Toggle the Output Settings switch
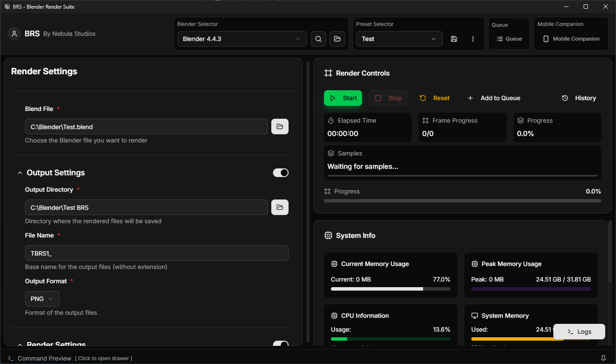The image size is (616, 364). click(281, 173)
